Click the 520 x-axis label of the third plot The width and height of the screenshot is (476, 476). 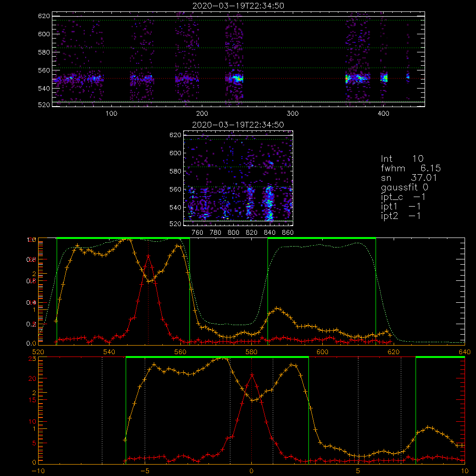click(x=38, y=352)
